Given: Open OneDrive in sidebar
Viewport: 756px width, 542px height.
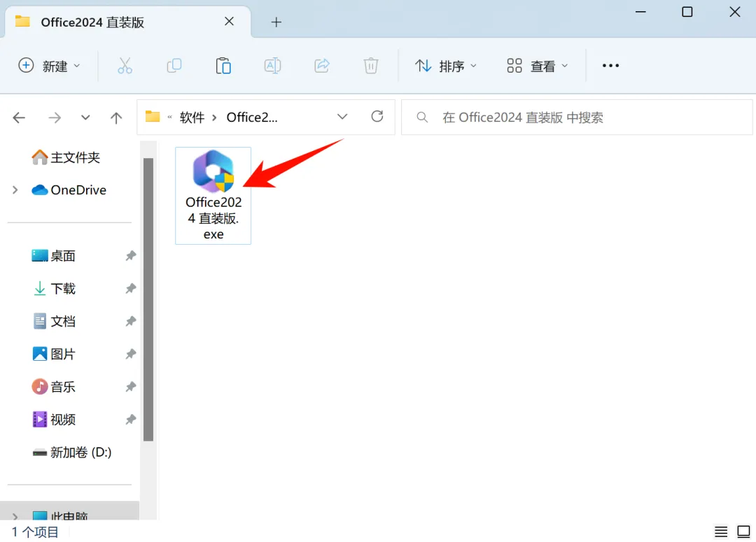Looking at the screenshot, I should click(69, 190).
